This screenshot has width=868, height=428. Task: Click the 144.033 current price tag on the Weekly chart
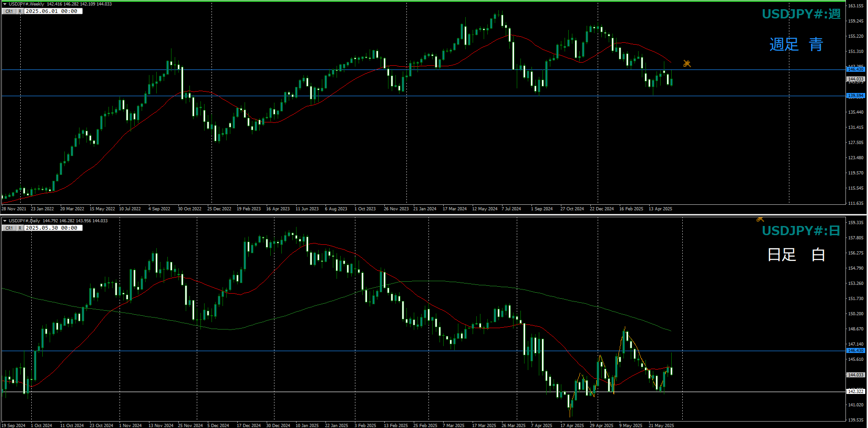pos(856,79)
